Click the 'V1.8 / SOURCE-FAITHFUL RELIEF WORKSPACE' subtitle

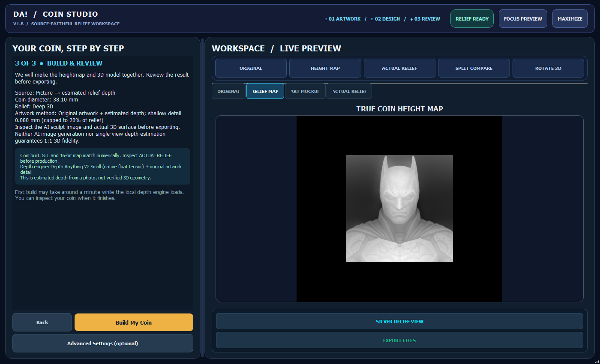click(66, 24)
